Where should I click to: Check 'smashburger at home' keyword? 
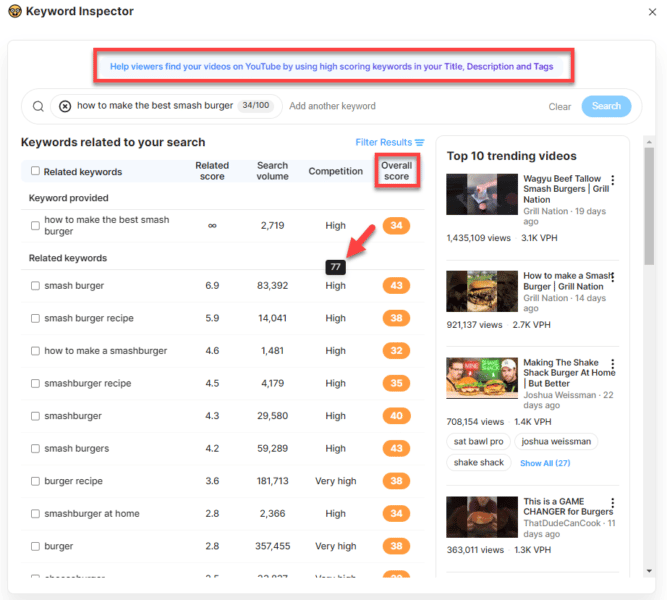tap(35, 514)
